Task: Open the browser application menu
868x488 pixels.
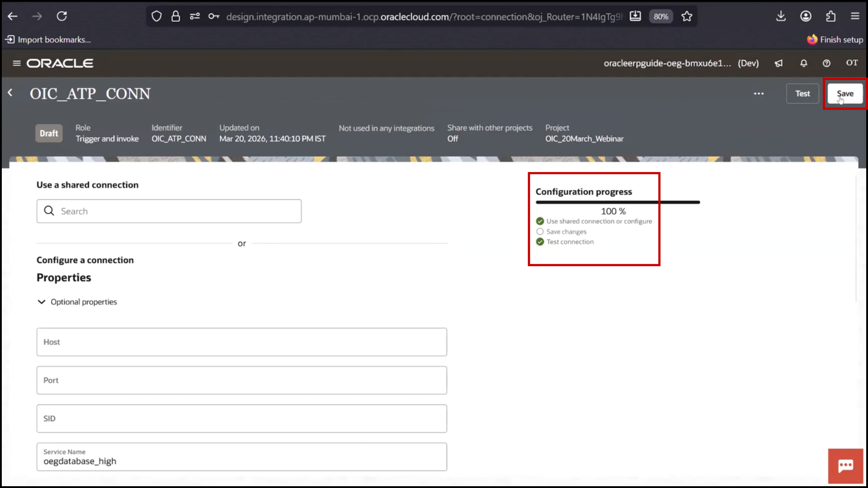Action: click(x=855, y=16)
